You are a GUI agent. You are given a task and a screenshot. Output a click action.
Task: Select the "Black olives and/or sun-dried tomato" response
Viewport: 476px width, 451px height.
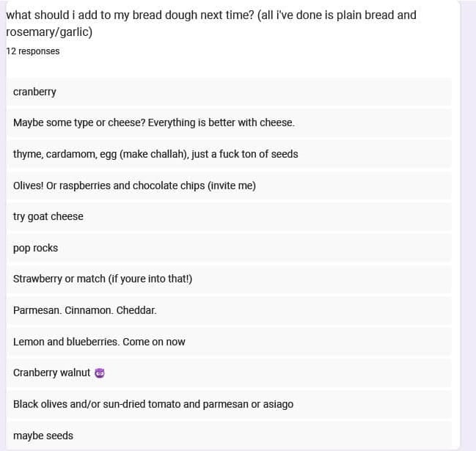pos(153,404)
